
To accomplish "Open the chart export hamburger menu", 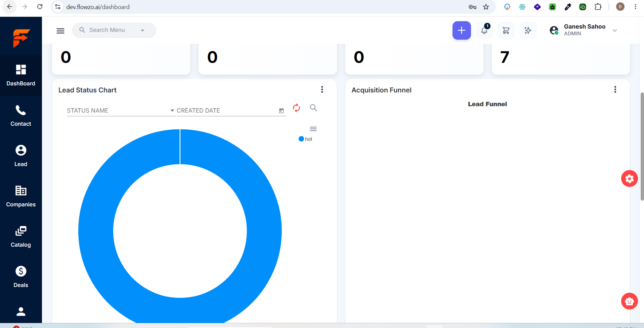I will coord(313,129).
